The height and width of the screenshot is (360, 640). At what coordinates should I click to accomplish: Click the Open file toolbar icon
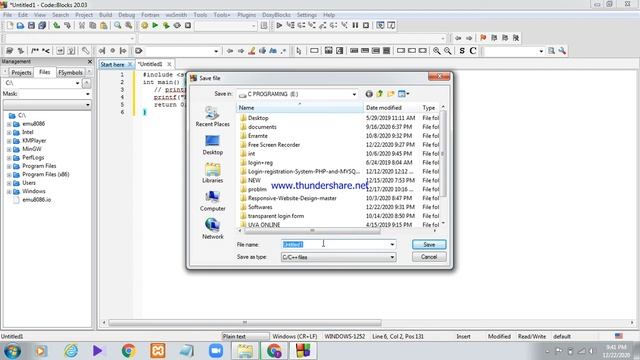20,26
